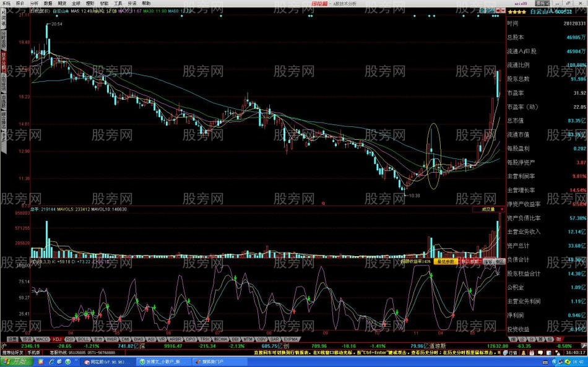588x367 pixels.
Task: Open the 分时走势 left sidebar tab
Action: pyautogui.click(x=3, y=40)
